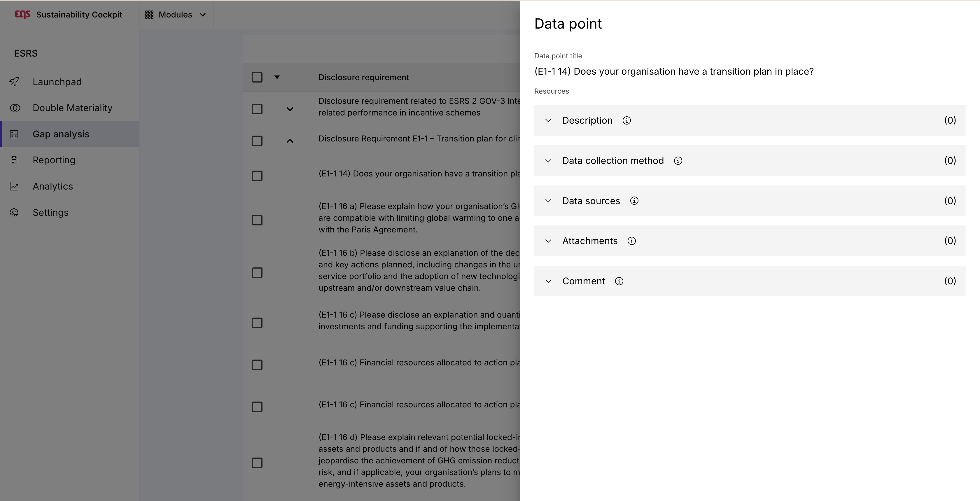This screenshot has width=980, height=501.
Task: Go to Double Materiality in sidebar
Action: 72,108
